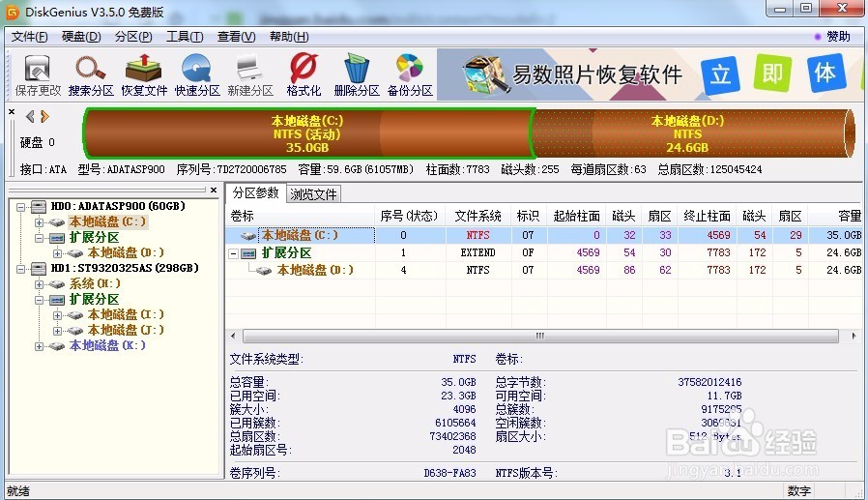The width and height of the screenshot is (868, 500).
Task: Click the 易数照片恢复软件 banner ad
Action: coord(650,74)
